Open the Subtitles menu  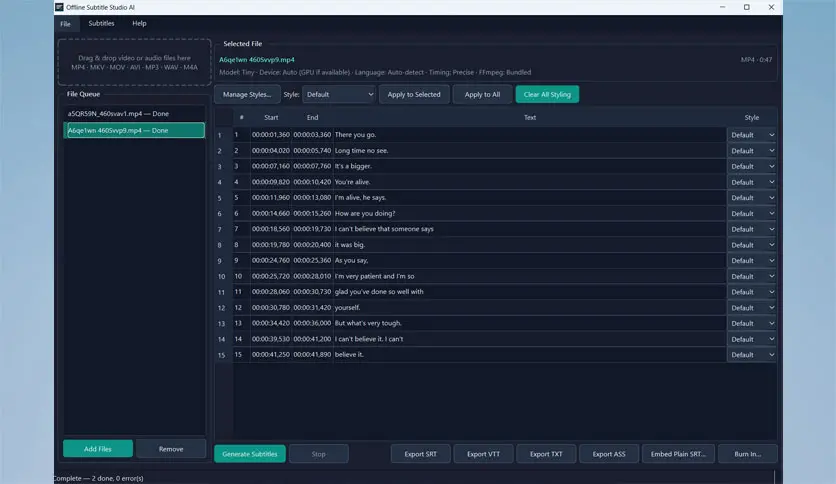[101, 23]
